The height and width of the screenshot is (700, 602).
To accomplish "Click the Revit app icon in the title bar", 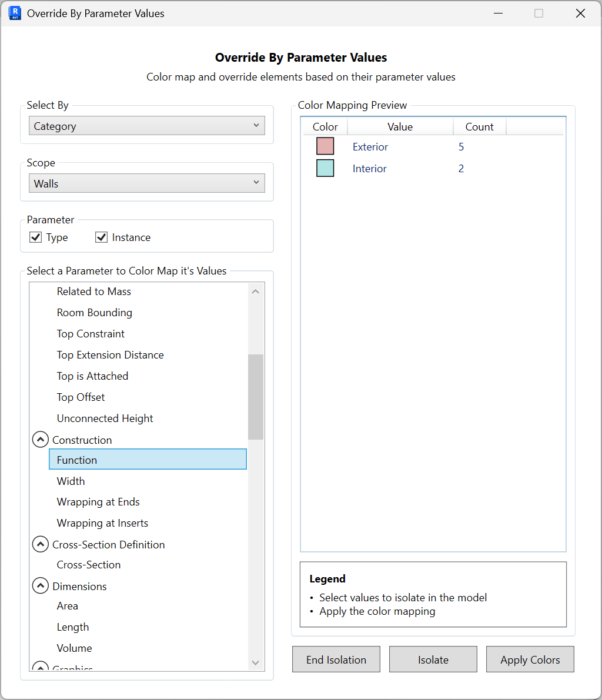I will [x=14, y=12].
